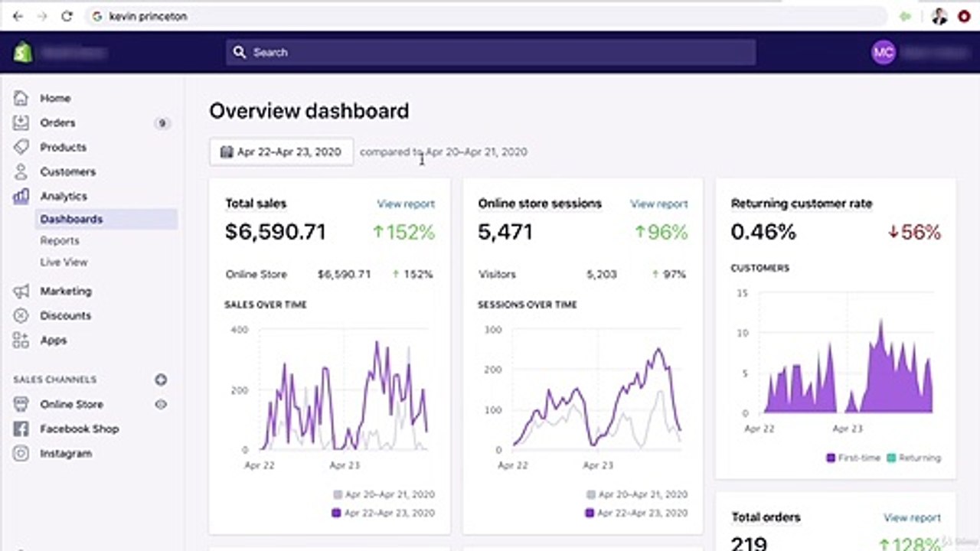The image size is (980, 551).
Task: Click the 5,471 sessions value
Action: click(x=505, y=232)
